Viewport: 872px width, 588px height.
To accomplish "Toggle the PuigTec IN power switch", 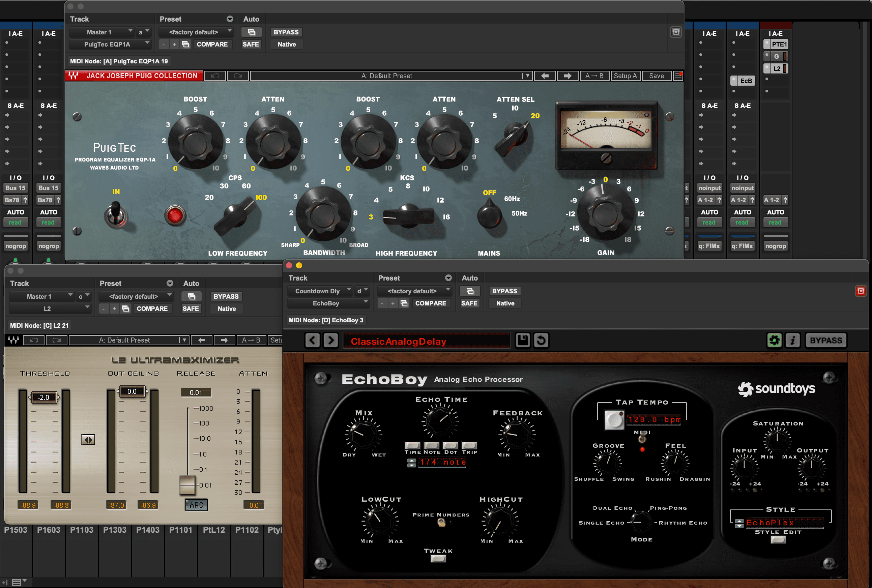I will click(116, 214).
